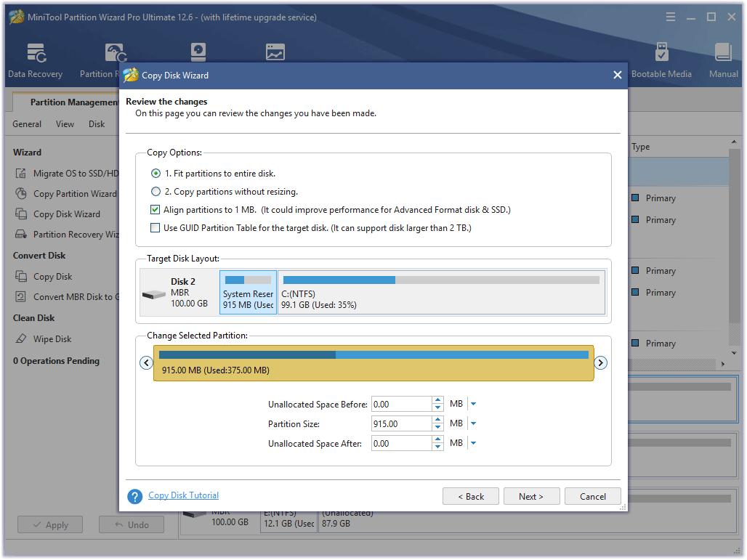Enable Use GUID Partition Table checkbox

pyautogui.click(x=155, y=228)
